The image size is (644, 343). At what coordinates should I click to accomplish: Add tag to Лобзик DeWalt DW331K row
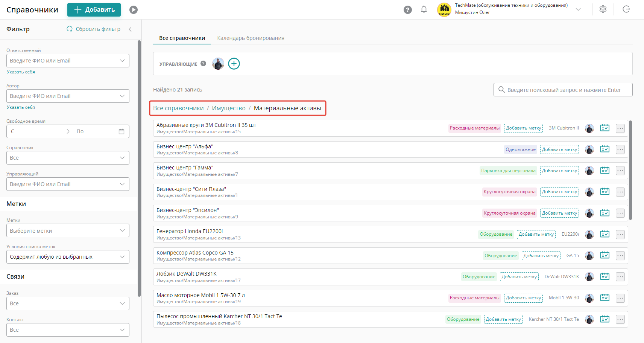pos(519,277)
